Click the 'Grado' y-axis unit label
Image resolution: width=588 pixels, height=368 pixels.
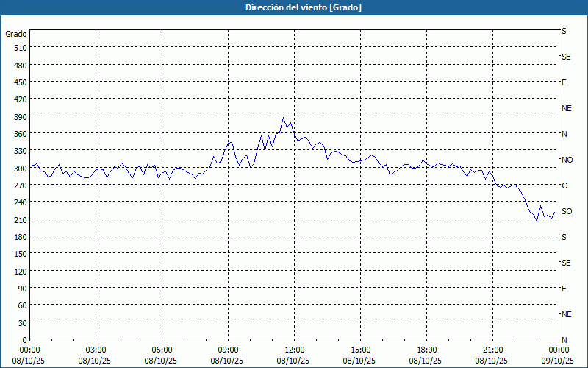pos(16,34)
